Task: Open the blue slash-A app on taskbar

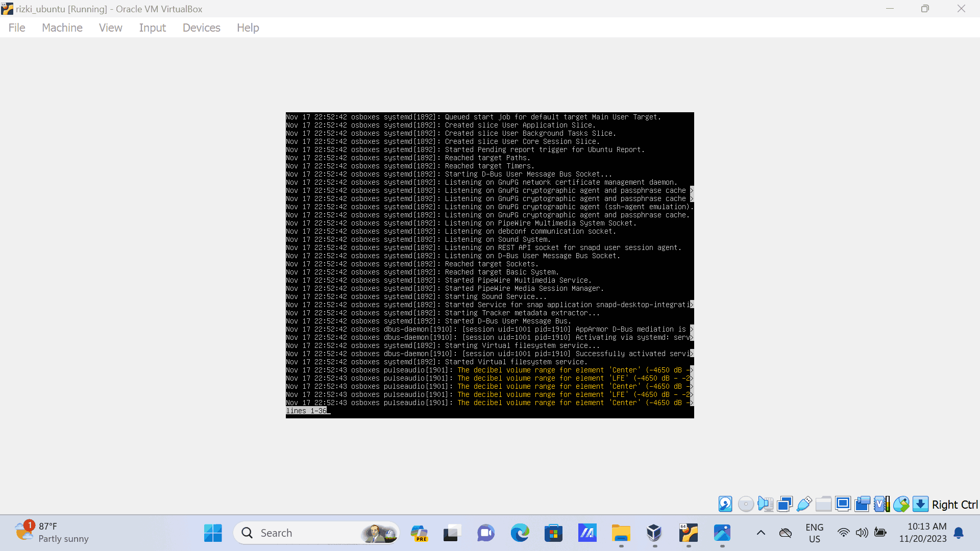Action: tap(587, 533)
